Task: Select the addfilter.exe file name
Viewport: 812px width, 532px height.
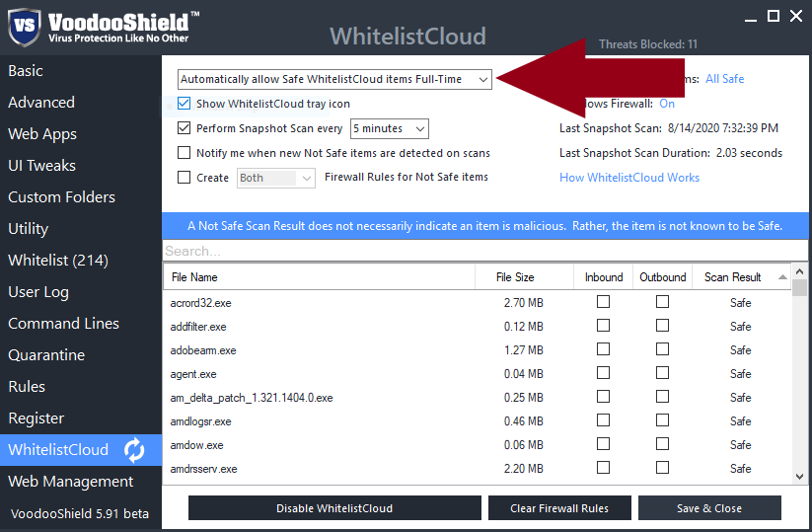Action: (198, 327)
